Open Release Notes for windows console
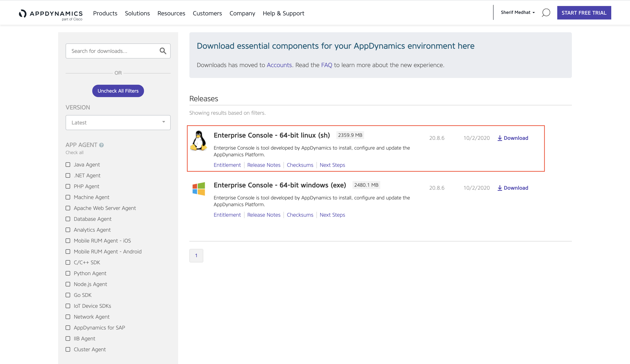 coord(264,215)
